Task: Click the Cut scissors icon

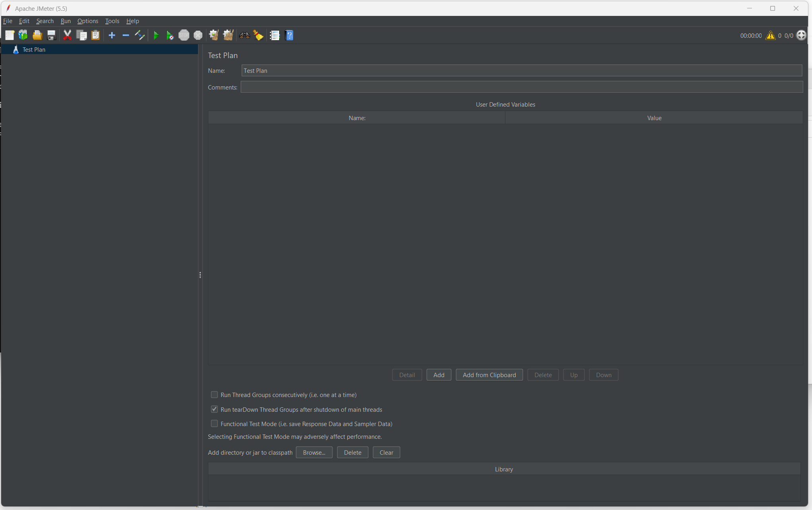Action: click(x=68, y=35)
